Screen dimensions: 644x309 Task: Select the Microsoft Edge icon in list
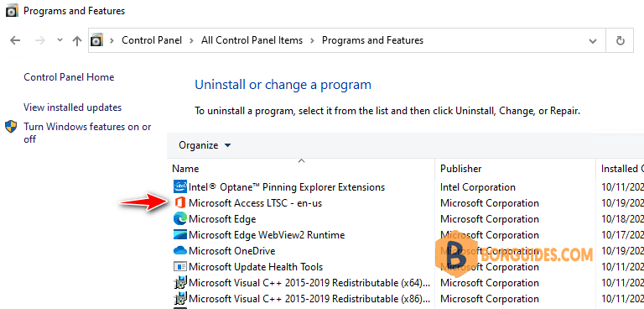tap(179, 219)
